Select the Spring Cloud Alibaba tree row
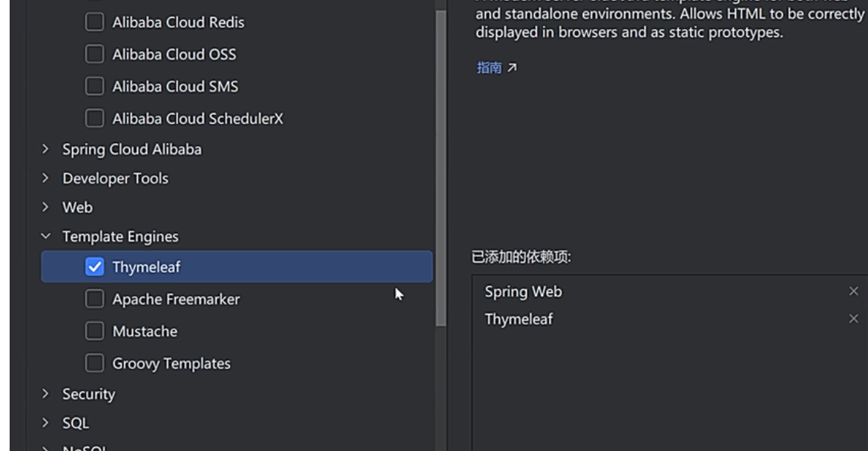 [x=237, y=149]
